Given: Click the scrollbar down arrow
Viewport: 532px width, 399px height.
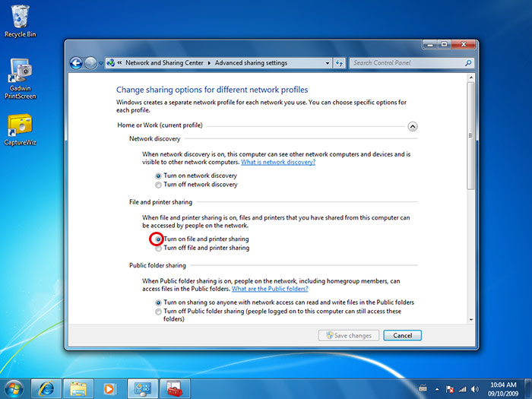Looking at the screenshot, I should (x=471, y=320).
